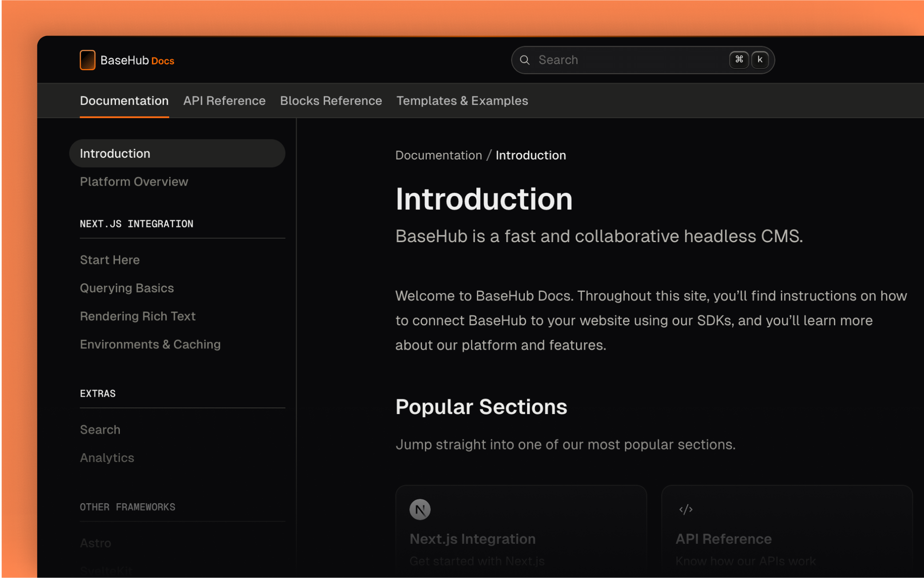Open the Analytics sidebar link
This screenshot has width=924, height=578.
[107, 458]
